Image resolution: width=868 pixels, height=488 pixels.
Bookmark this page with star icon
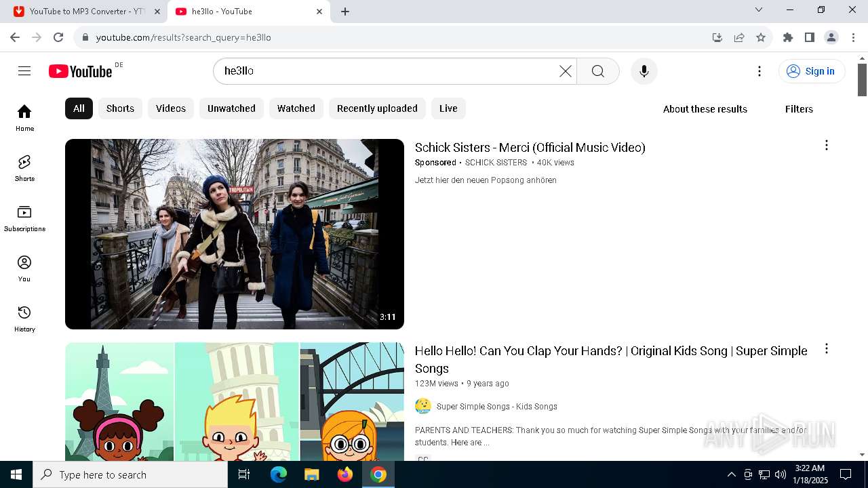pyautogui.click(x=761, y=37)
